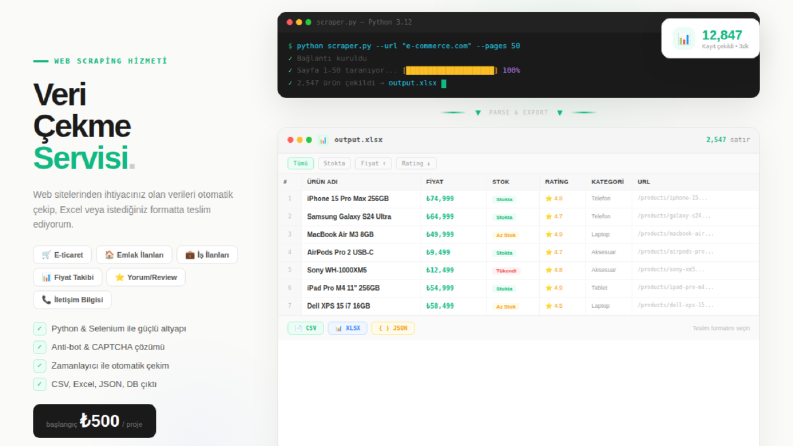Click the Az Stok badge on MacBook row
The height and width of the screenshot is (446, 793).
pos(506,235)
